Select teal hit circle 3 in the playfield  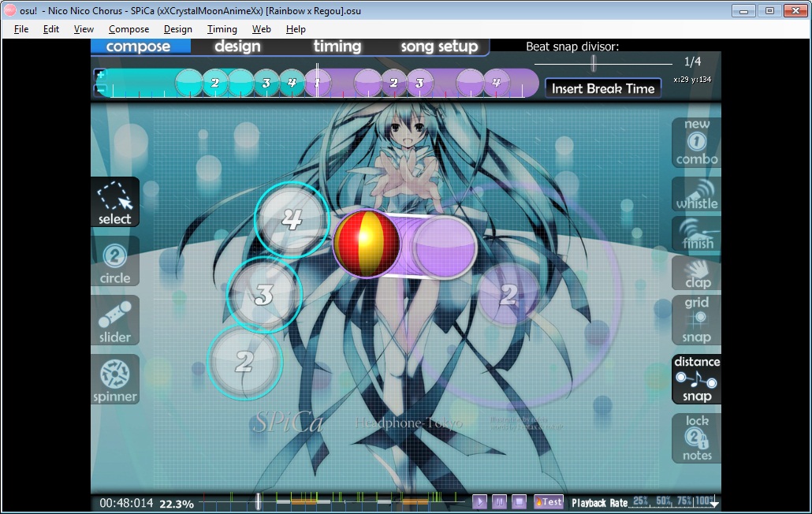pyautogui.click(x=264, y=295)
